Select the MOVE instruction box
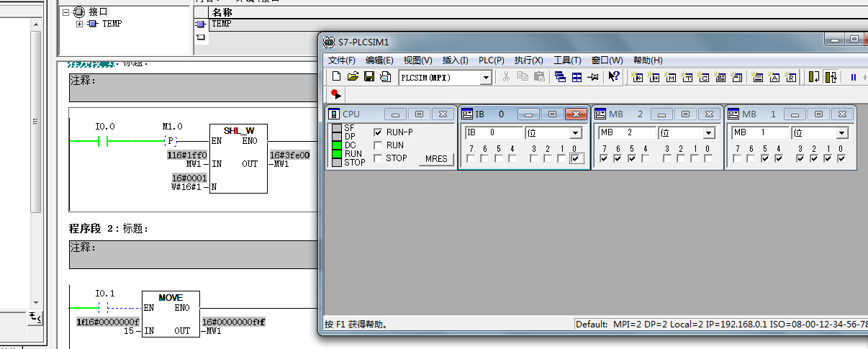The image size is (868, 349). [x=171, y=314]
